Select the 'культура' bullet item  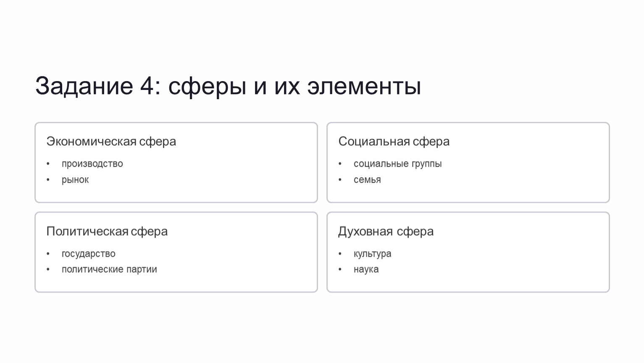click(373, 254)
